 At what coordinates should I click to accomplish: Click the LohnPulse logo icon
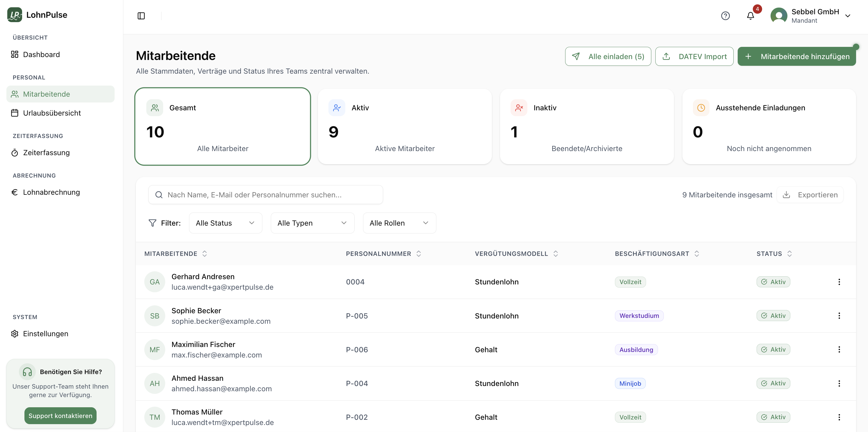click(15, 15)
